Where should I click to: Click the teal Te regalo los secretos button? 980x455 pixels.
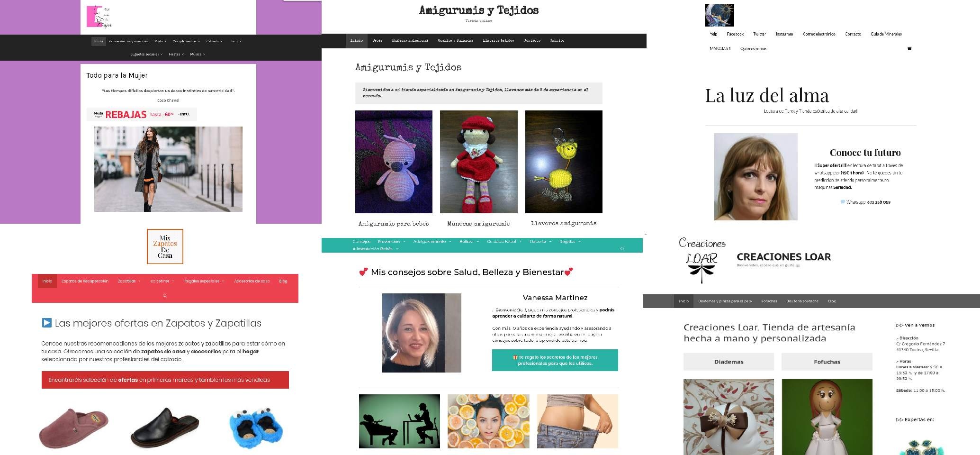click(555, 360)
